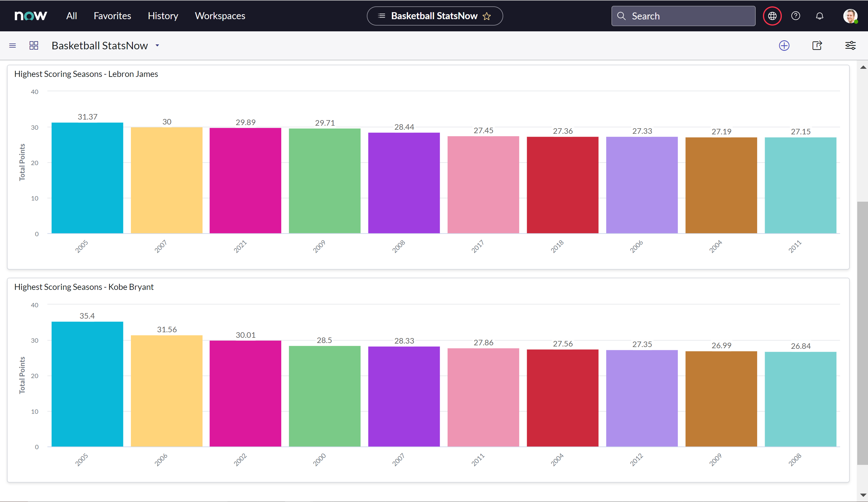
Task: Open the user profile avatar
Action: click(850, 16)
